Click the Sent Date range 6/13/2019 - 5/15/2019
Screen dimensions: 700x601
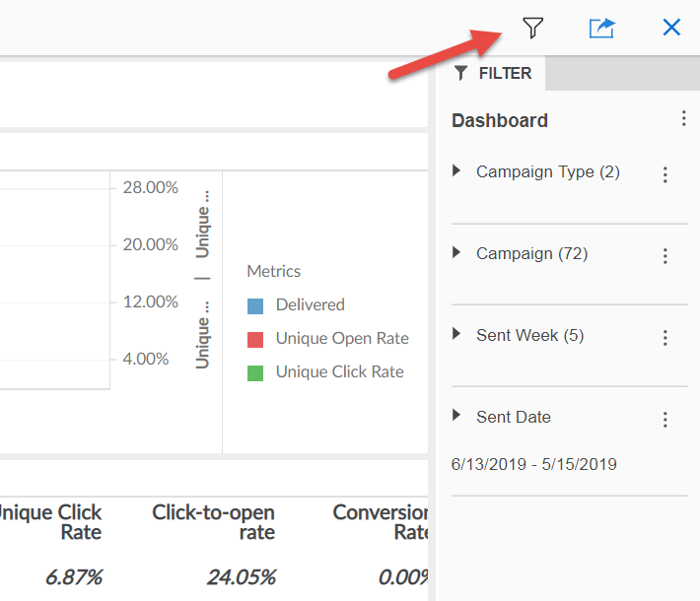tap(533, 464)
